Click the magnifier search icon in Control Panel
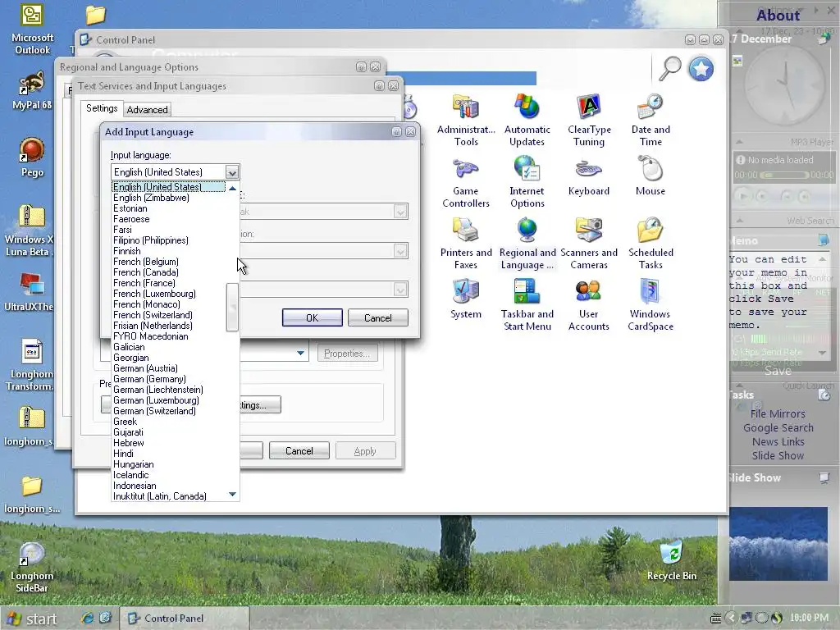The height and width of the screenshot is (630, 840). [x=669, y=69]
